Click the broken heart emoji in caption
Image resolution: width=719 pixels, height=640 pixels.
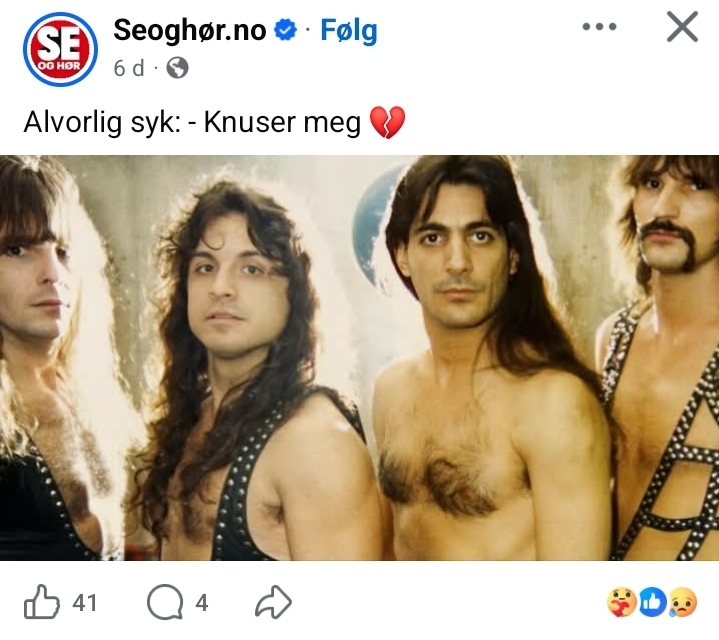[x=387, y=122]
